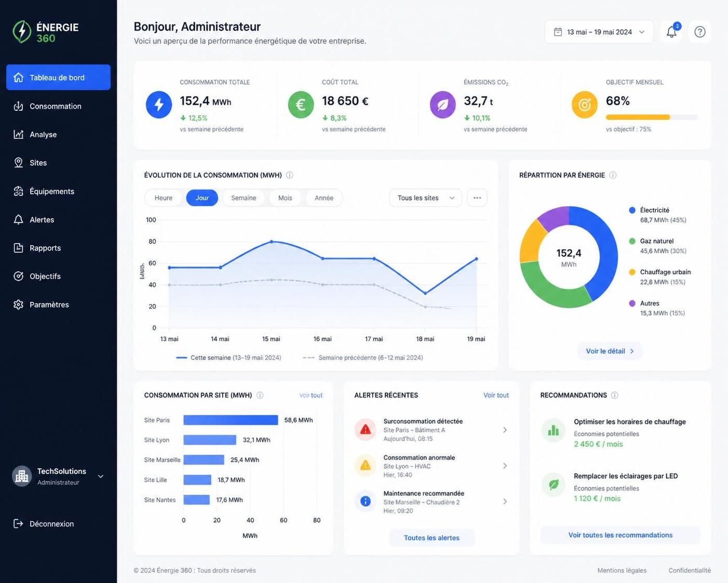This screenshot has height=583, width=728.
Task: Click Toutes les alertes button
Action: pyautogui.click(x=432, y=538)
